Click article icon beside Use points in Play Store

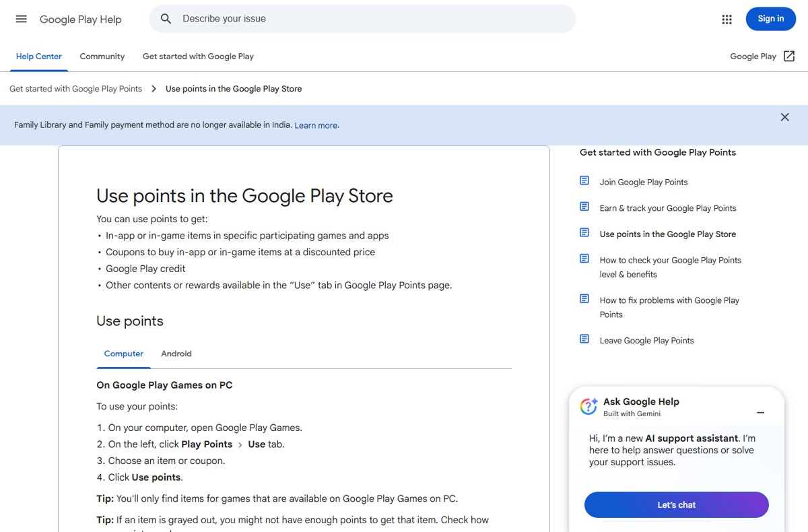tap(584, 232)
